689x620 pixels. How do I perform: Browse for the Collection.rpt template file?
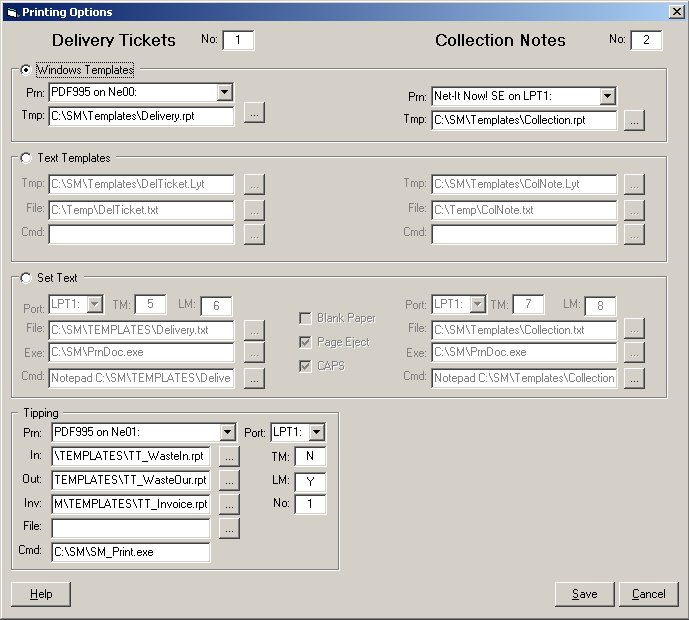(x=634, y=120)
